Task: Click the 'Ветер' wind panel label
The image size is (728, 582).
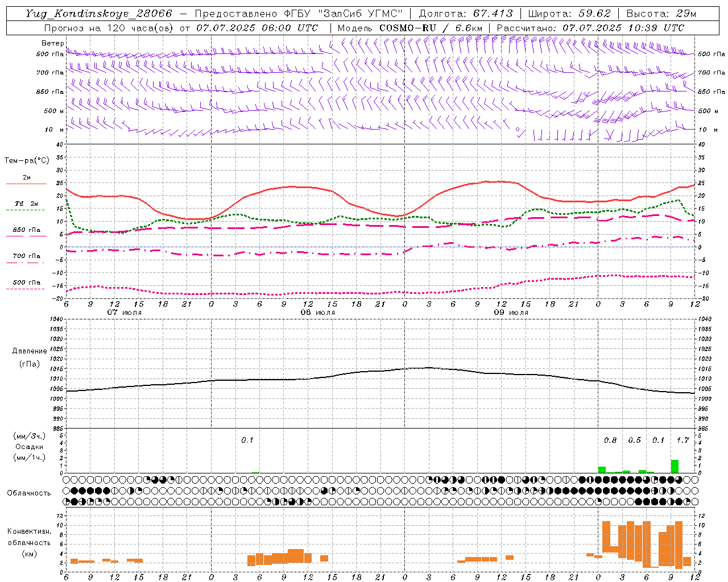Action: tap(52, 43)
